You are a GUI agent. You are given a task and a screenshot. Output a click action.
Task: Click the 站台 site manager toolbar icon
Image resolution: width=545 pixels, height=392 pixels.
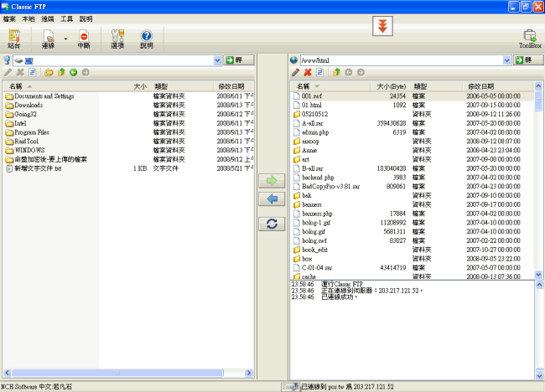click(x=13, y=39)
